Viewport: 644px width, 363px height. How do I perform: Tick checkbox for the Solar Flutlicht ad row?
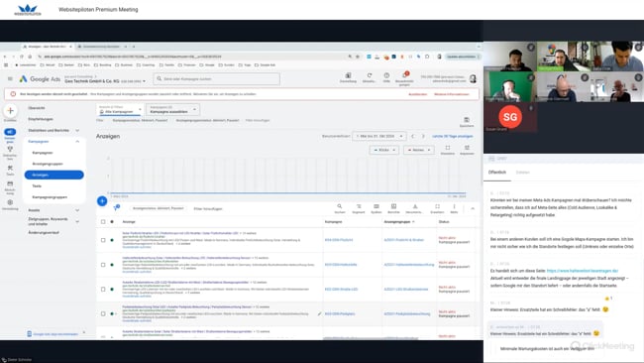pos(103,240)
